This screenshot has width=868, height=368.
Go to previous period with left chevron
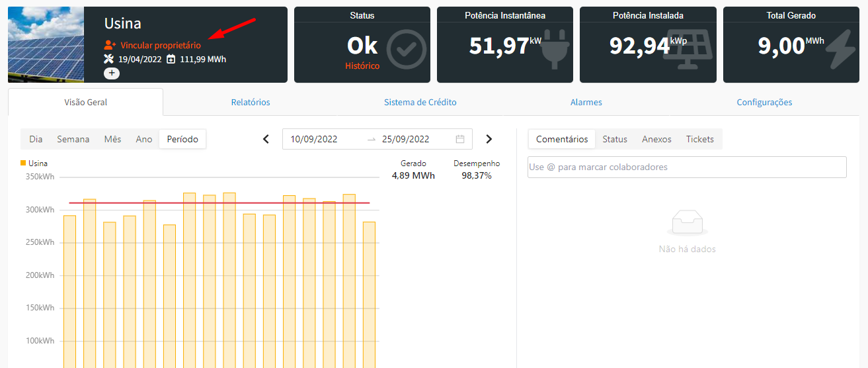pos(266,139)
